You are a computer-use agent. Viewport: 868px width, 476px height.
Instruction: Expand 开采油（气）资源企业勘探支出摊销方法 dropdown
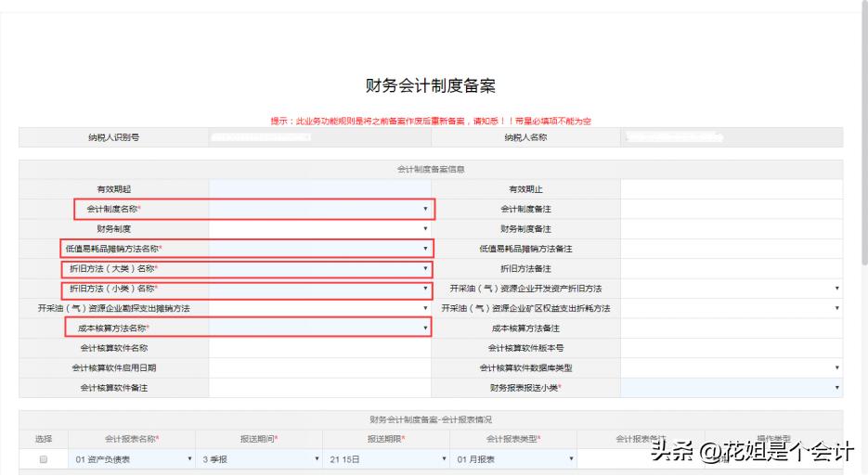point(320,308)
